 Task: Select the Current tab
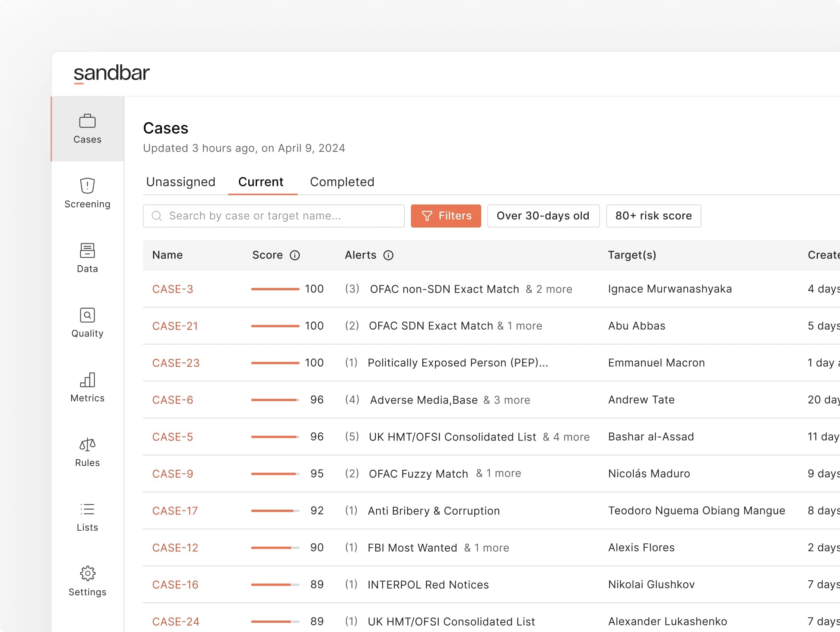(x=261, y=182)
